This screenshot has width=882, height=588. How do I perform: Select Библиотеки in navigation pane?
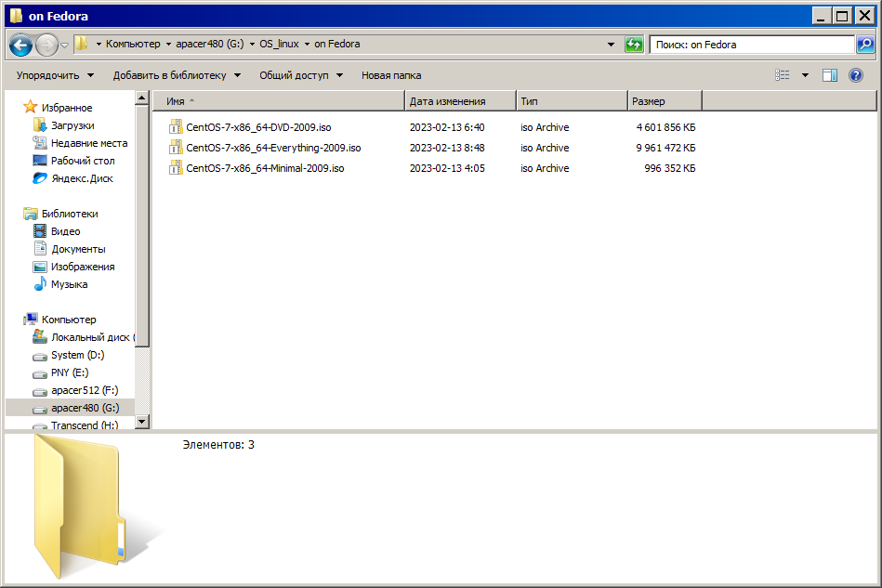click(69, 214)
